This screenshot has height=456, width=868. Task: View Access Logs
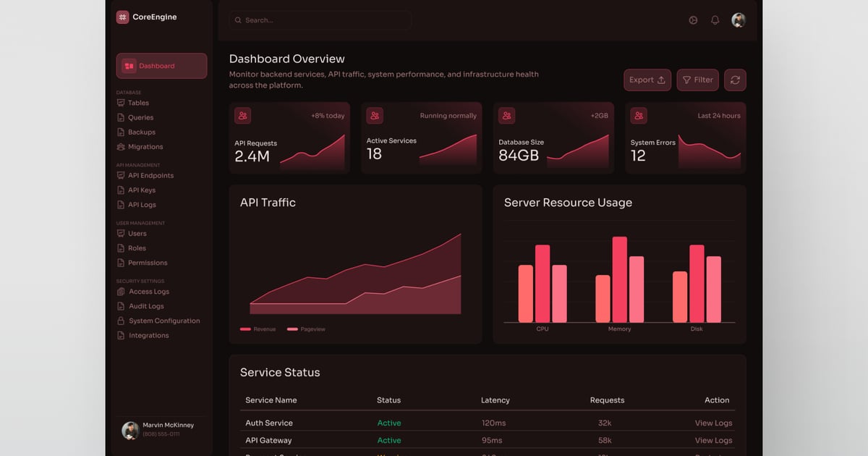coord(149,292)
